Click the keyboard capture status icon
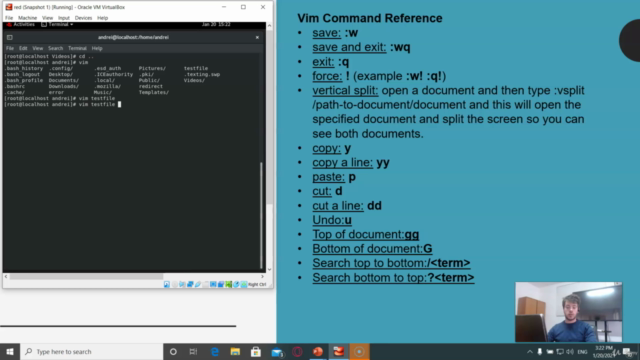640x360 pixels. click(x=244, y=284)
